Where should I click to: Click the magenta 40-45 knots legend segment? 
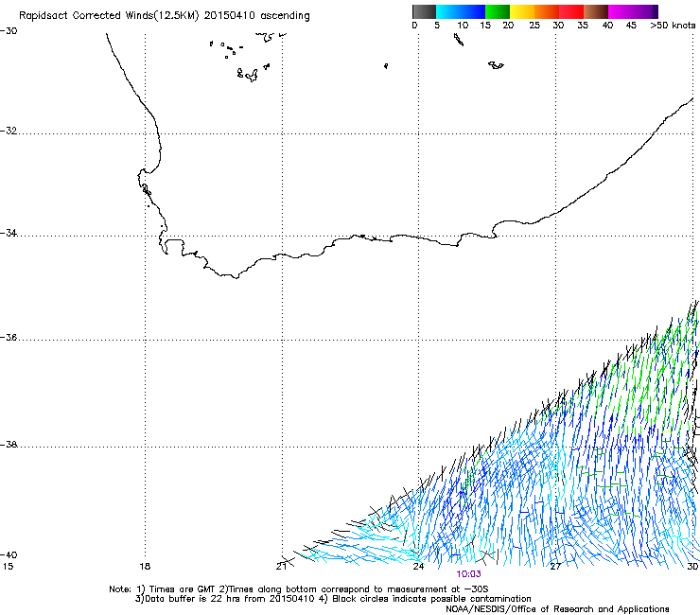621,11
